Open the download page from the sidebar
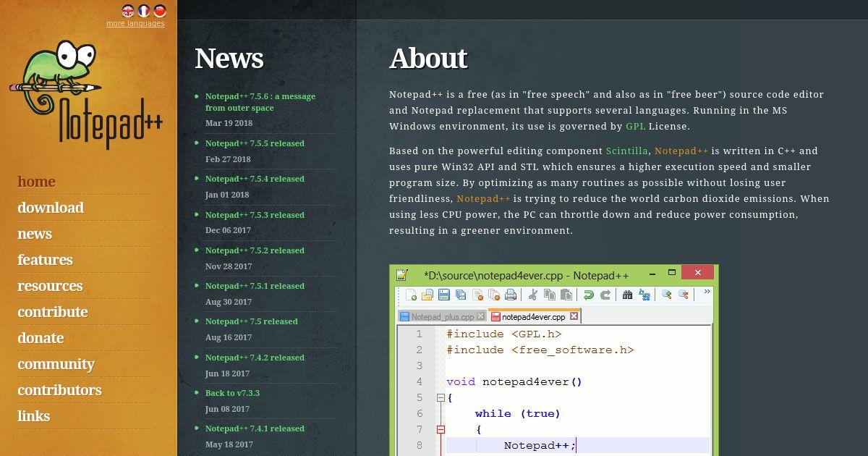Image resolution: width=868 pixels, height=456 pixels. tap(51, 208)
